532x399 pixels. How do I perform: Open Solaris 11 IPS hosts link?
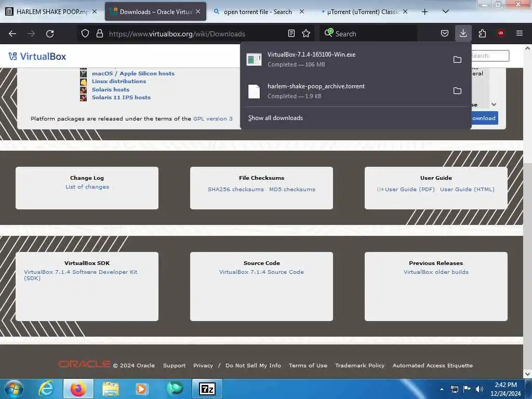121,97
